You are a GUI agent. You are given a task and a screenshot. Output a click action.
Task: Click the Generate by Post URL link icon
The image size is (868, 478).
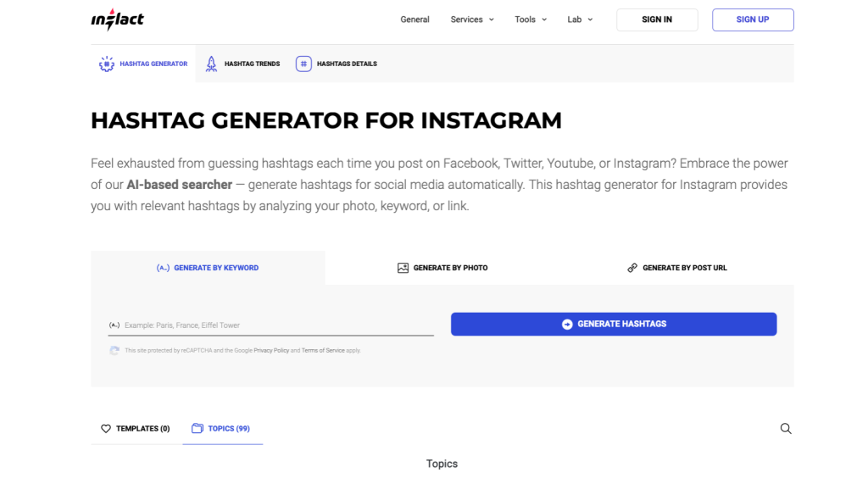pos(632,268)
